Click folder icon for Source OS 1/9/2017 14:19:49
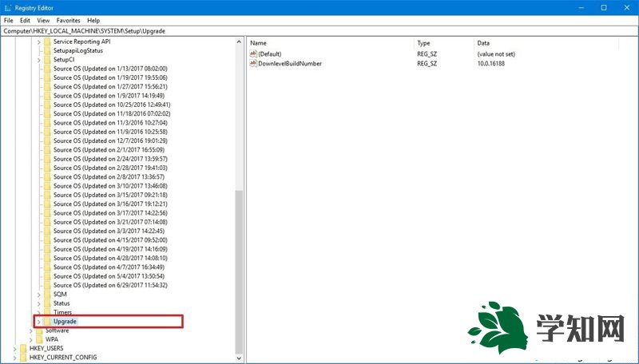 coord(47,96)
